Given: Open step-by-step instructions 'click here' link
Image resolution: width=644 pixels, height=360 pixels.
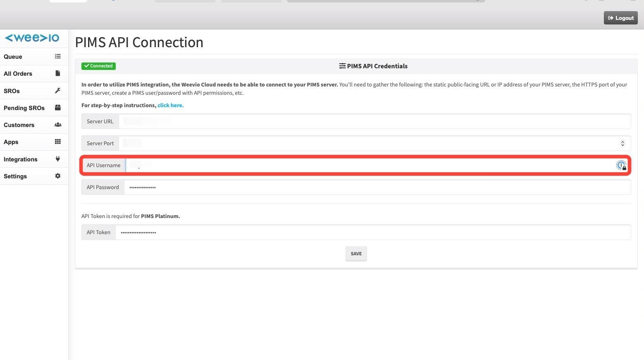Looking at the screenshot, I should coord(170,105).
